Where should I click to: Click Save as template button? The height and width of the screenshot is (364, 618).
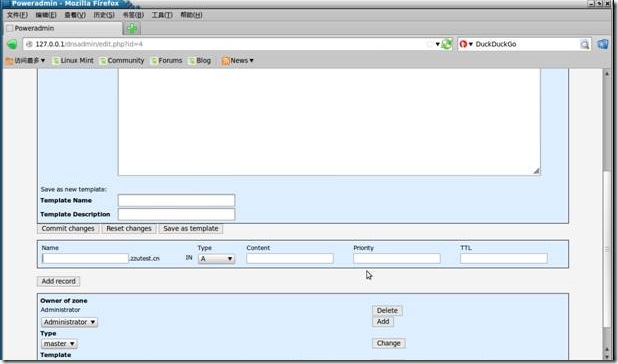191,228
